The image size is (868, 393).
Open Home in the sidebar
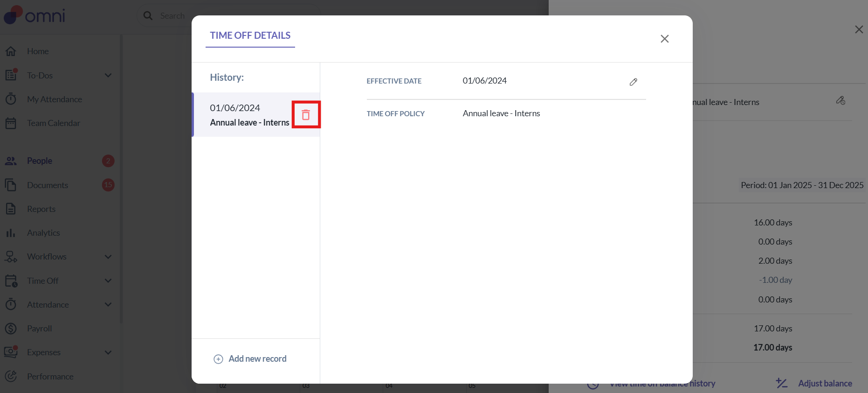coord(38,51)
